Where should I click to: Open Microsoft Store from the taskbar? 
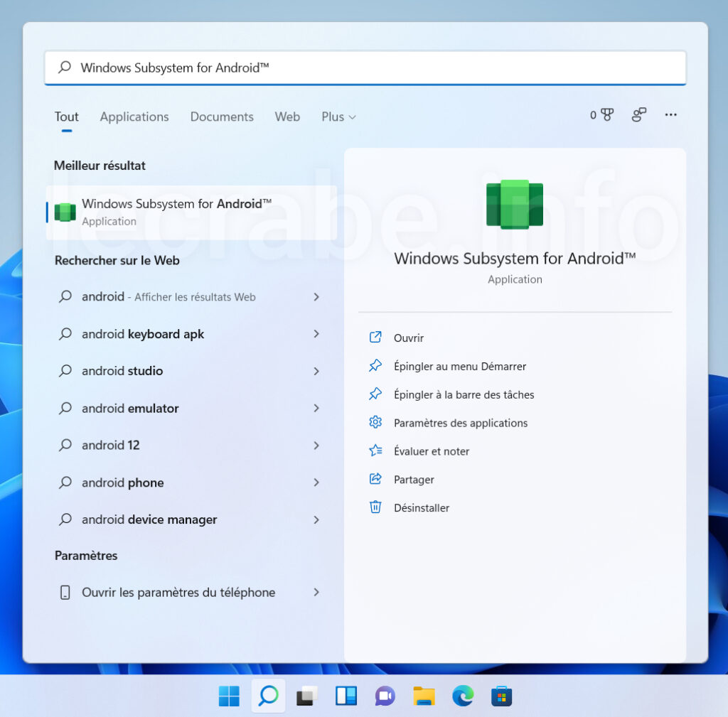(x=501, y=696)
